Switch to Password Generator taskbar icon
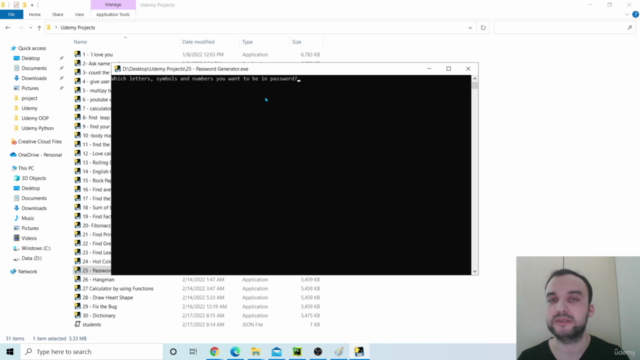The image size is (640, 360). point(359,351)
